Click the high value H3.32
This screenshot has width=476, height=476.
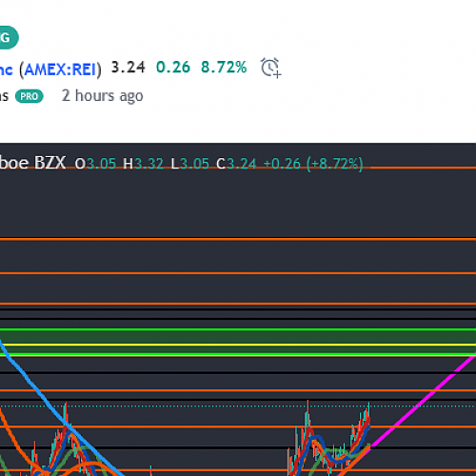click(x=143, y=164)
